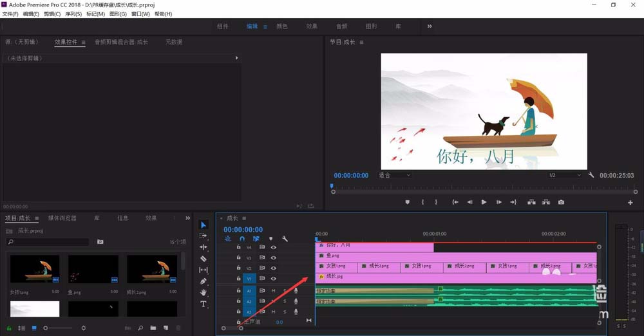Select the Ripple Edit tool

pos(204,247)
